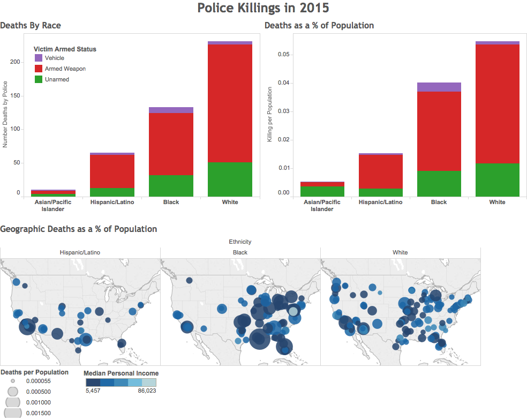Select the Unarmed legend label
527x420 pixels.
[57, 79]
